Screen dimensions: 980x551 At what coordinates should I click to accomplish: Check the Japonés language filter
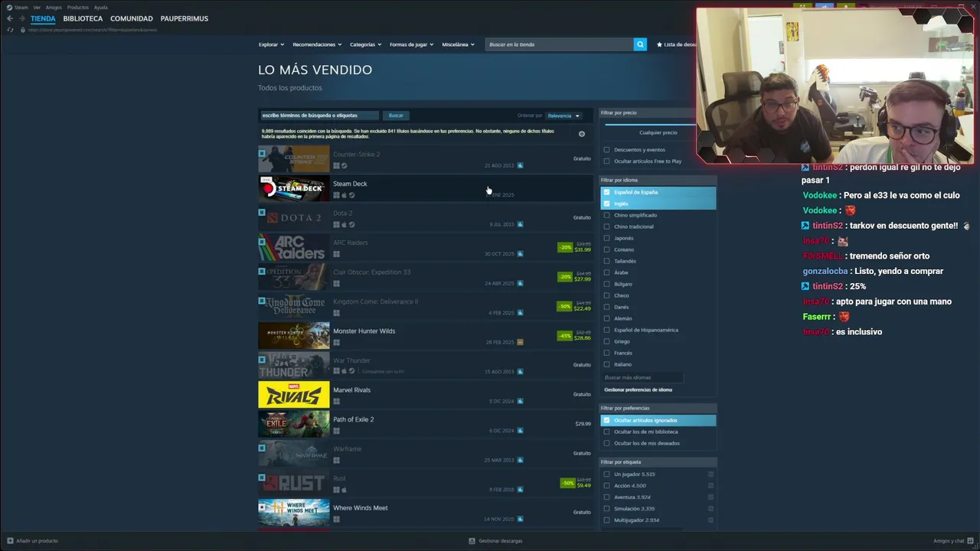607,238
